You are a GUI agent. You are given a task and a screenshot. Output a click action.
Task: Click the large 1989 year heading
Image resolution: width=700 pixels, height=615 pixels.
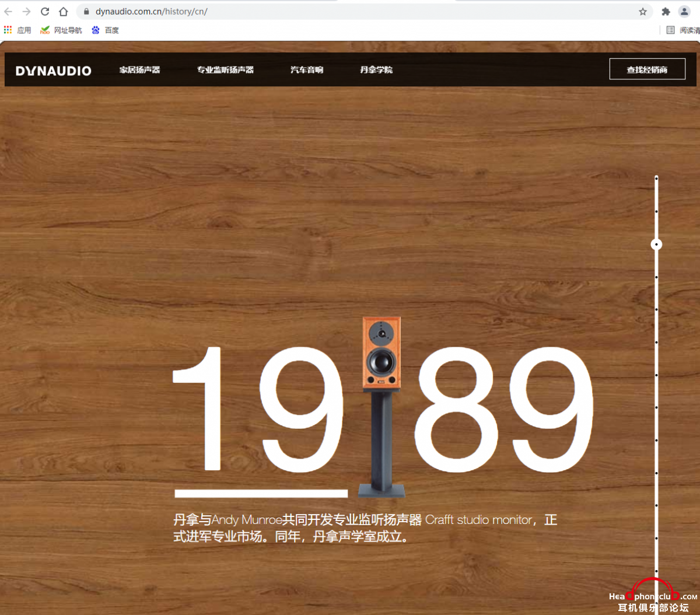point(383,408)
